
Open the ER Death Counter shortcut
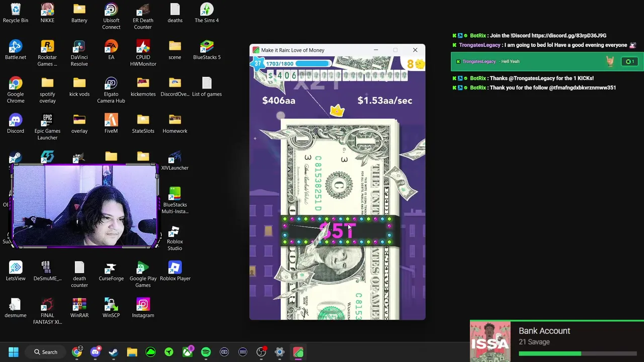(143, 16)
